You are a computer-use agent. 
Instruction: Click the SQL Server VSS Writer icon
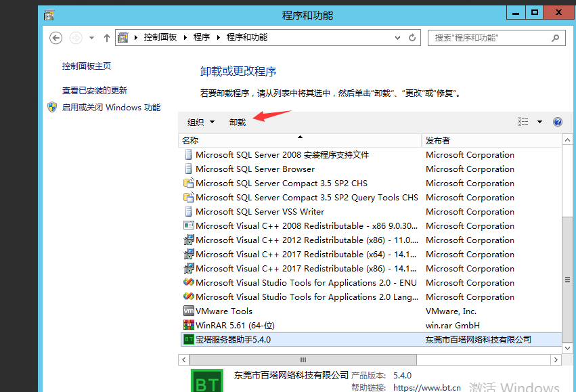click(188, 211)
